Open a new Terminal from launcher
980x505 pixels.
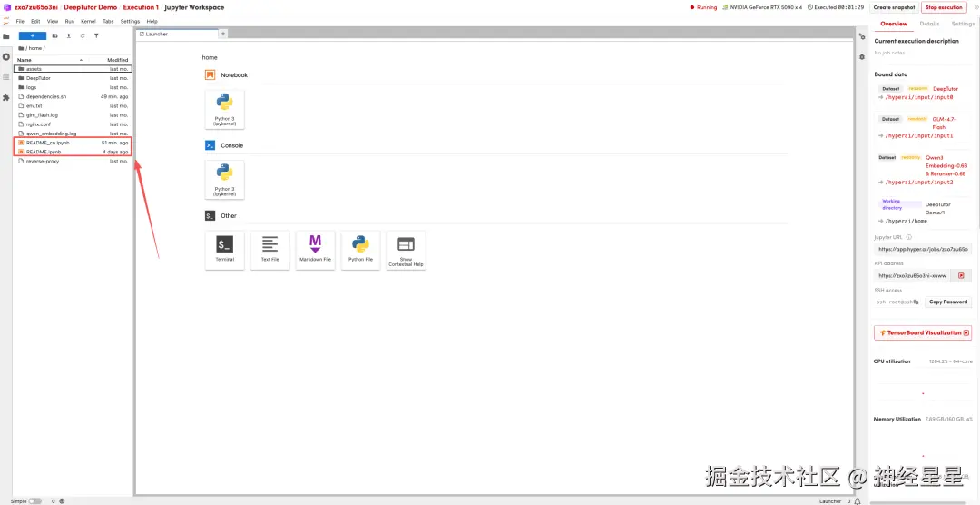tap(224, 251)
